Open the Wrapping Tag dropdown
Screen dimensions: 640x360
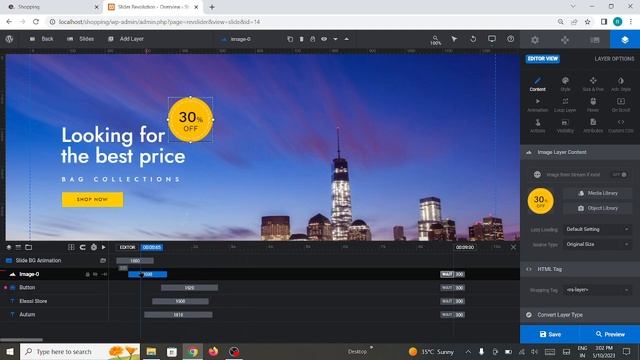(598, 290)
